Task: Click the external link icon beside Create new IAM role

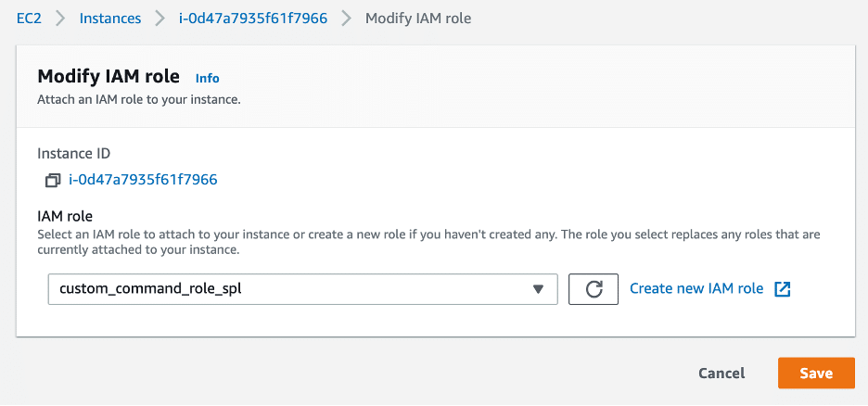Action: pos(783,288)
